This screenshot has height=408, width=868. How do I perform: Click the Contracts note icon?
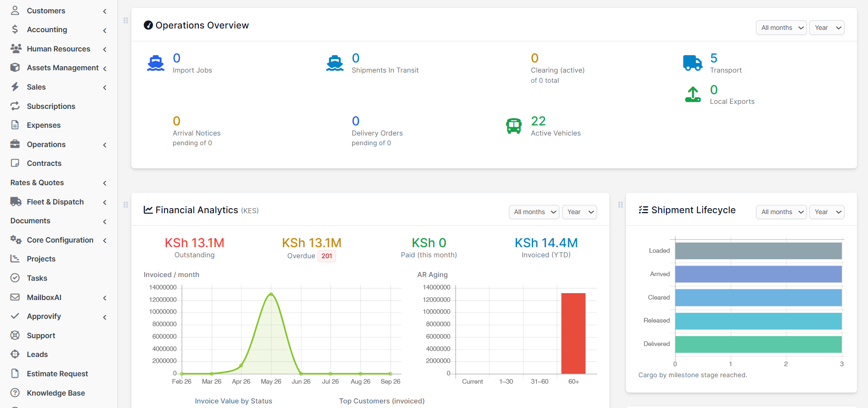click(x=15, y=163)
